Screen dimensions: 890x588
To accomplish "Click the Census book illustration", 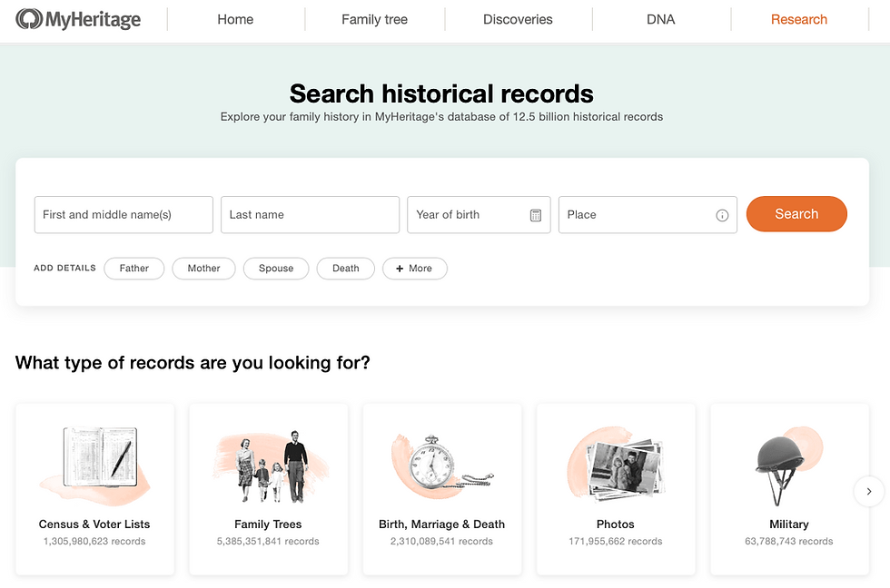I will (x=96, y=465).
